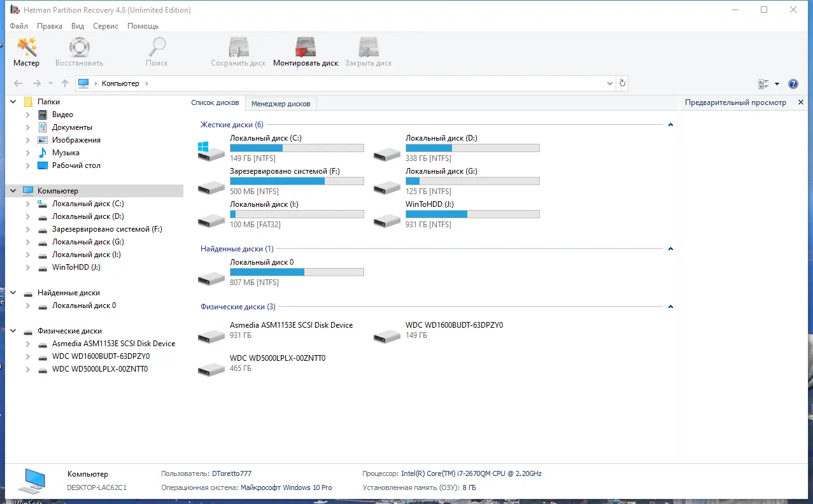This screenshot has height=504, width=813.
Task: Select Рабочий стол in the folders tree
Action: (x=74, y=165)
